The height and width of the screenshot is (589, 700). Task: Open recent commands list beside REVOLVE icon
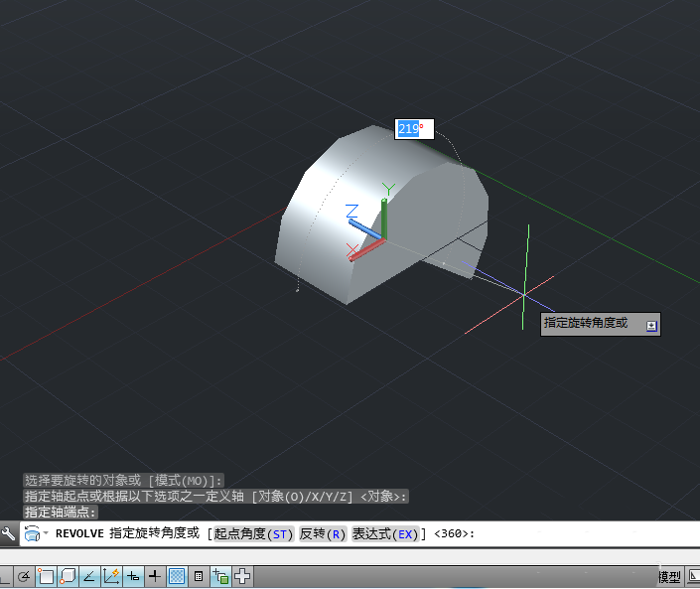click(x=46, y=532)
